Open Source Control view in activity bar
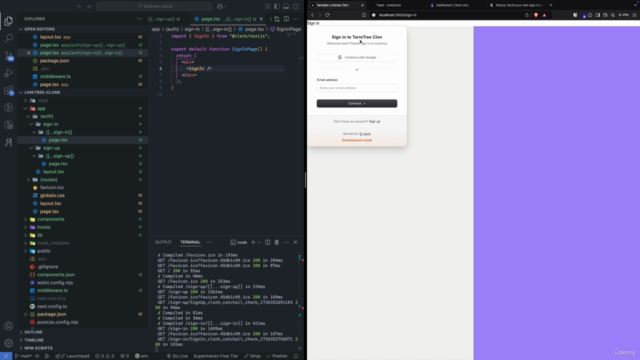This screenshot has height=360, width=640. (x=9, y=56)
